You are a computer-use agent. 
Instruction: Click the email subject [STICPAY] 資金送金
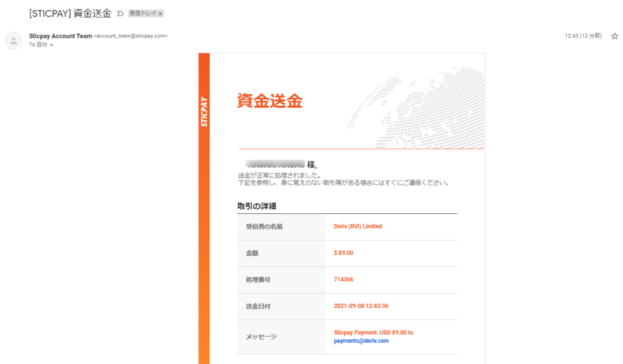pyautogui.click(x=71, y=13)
